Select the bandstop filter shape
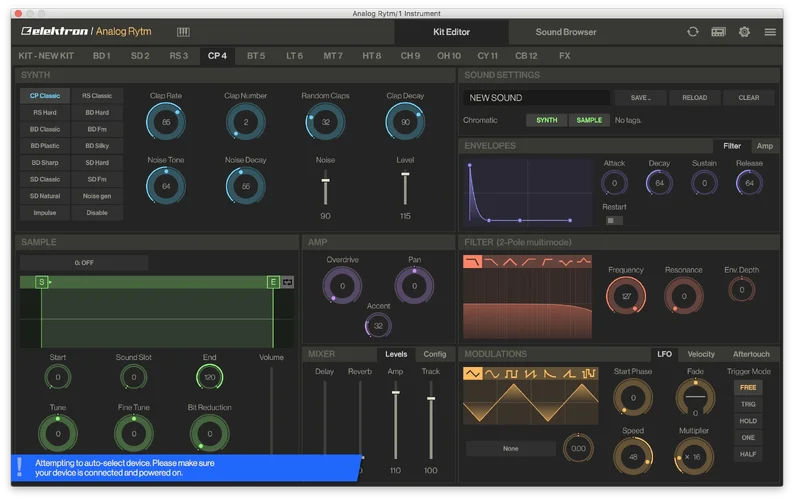Image resolution: width=794 pixels, height=500 pixels. click(x=565, y=261)
